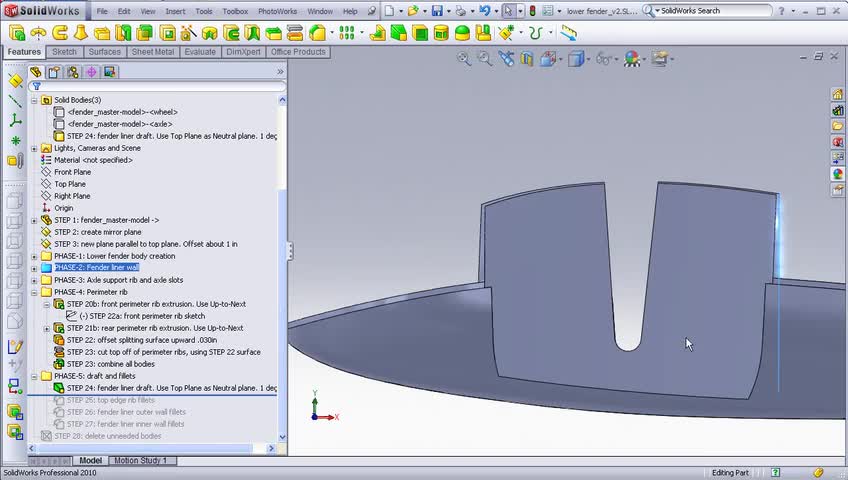Viewport: 848px width, 480px height.
Task: Select STEP 23: combine all bodies feature
Action: point(109,364)
